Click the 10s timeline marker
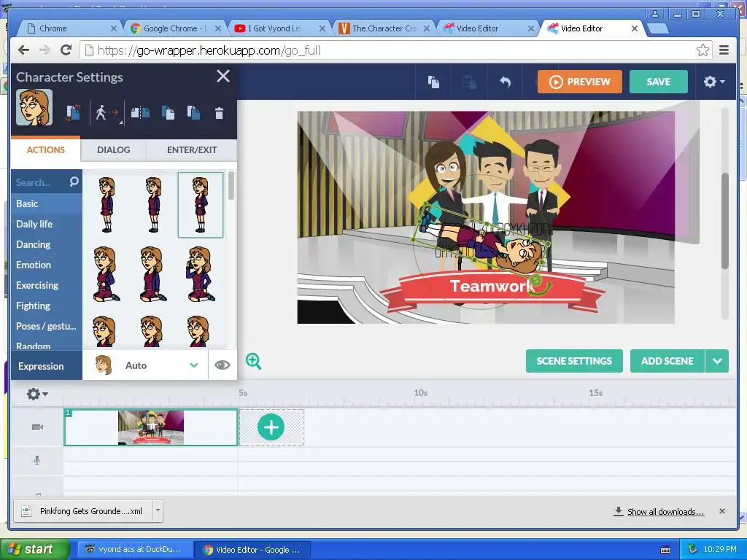The image size is (747, 560). [420, 393]
